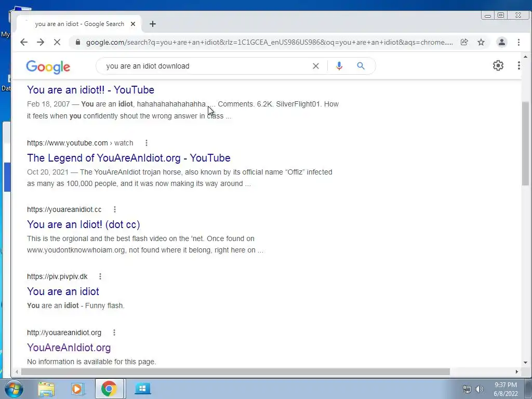Open Windows Explorer from the taskbar
The height and width of the screenshot is (399, 532).
[x=46, y=389]
